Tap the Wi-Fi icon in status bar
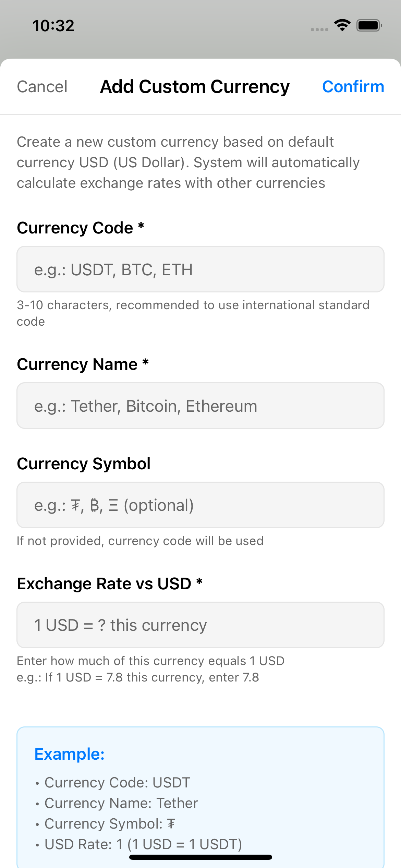 (x=342, y=25)
